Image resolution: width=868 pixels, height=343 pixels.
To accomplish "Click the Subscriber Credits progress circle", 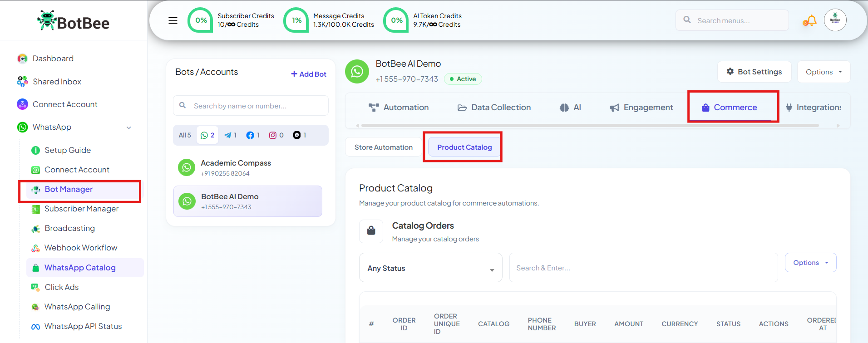I will click(201, 20).
